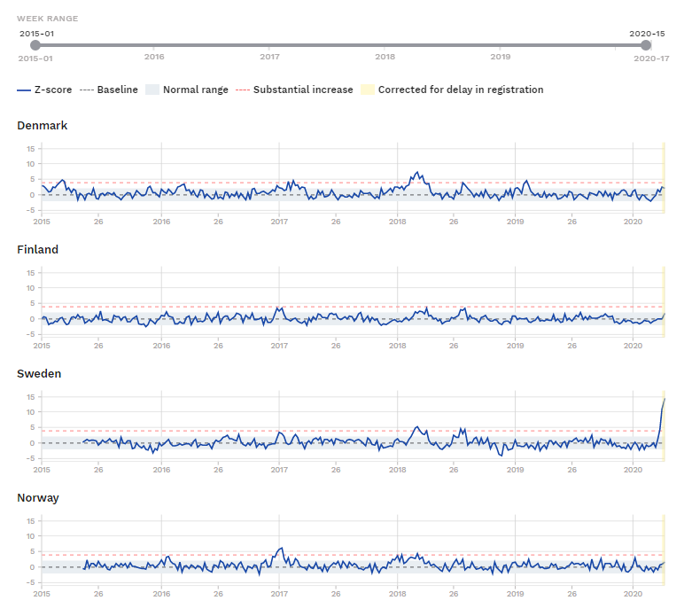
Task: Click the WEEK RANGE heading
Action: click(x=48, y=19)
